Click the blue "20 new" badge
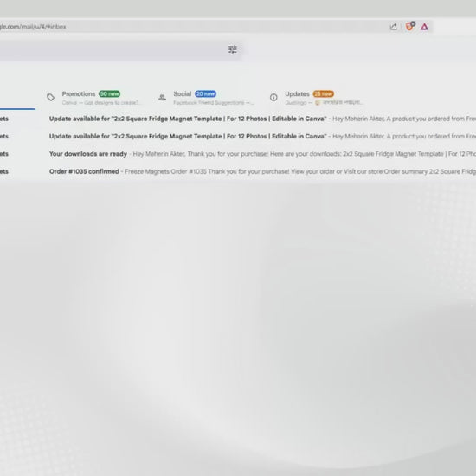Viewport: 476px width, 476px height. click(205, 93)
